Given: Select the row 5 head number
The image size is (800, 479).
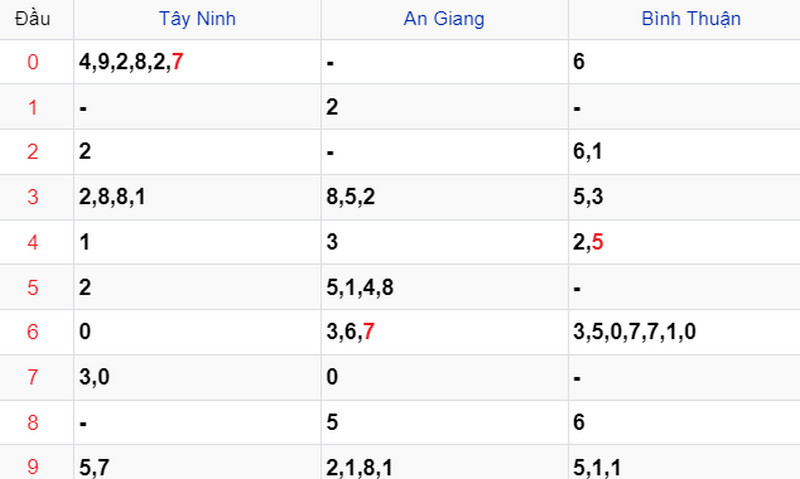Looking at the screenshot, I should (x=33, y=287).
